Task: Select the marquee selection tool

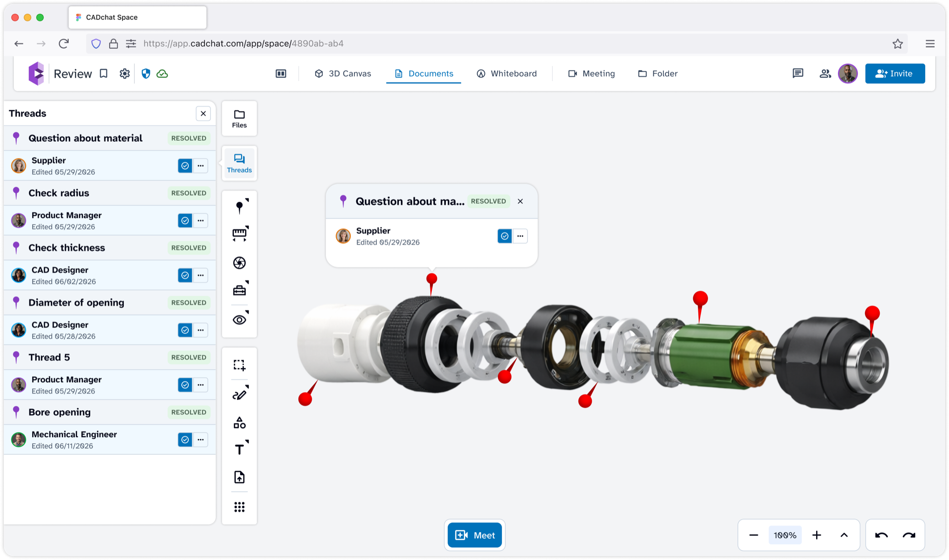Action: pyautogui.click(x=240, y=365)
